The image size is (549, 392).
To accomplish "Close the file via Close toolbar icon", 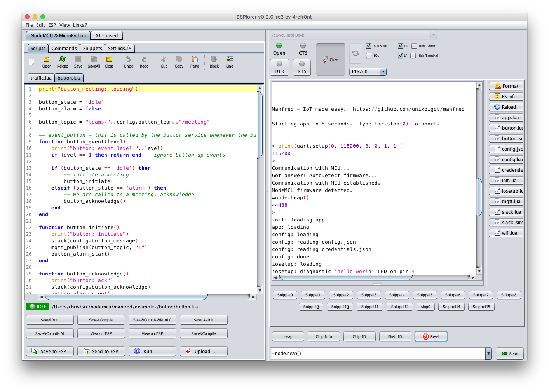I will pos(109,62).
